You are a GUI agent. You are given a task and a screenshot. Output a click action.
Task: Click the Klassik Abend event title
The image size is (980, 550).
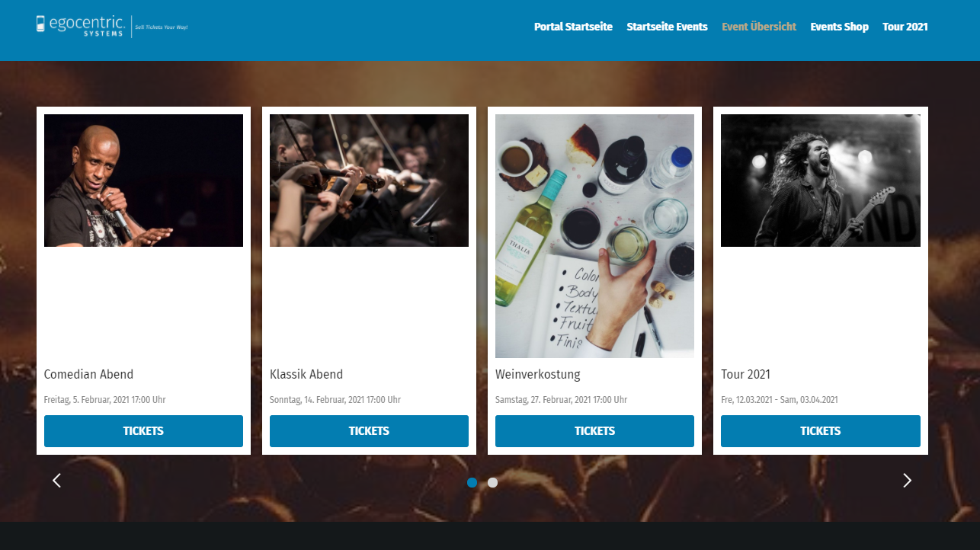pos(306,375)
